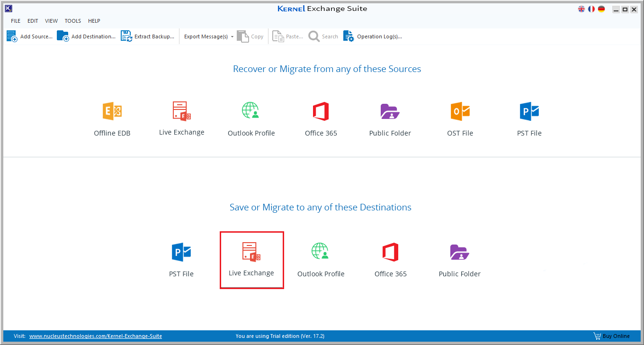This screenshot has width=644, height=345.
Task: Switch language to German flag
Action: 601,9
